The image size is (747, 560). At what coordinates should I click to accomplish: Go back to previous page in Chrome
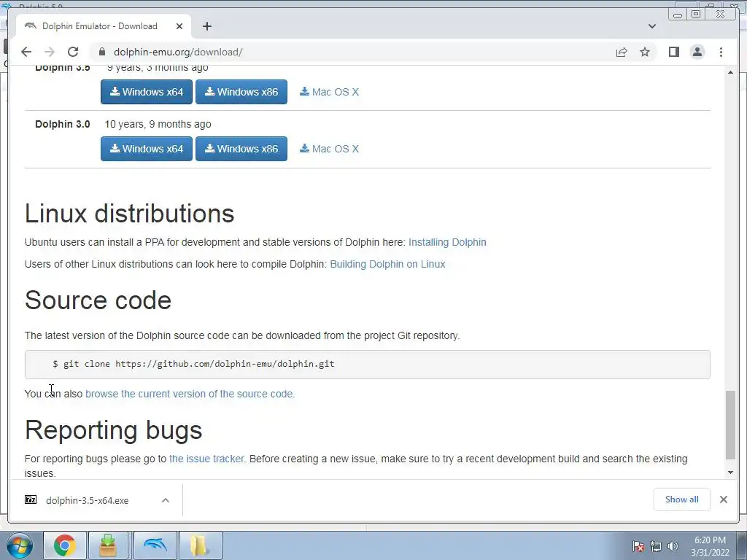click(26, 52)
